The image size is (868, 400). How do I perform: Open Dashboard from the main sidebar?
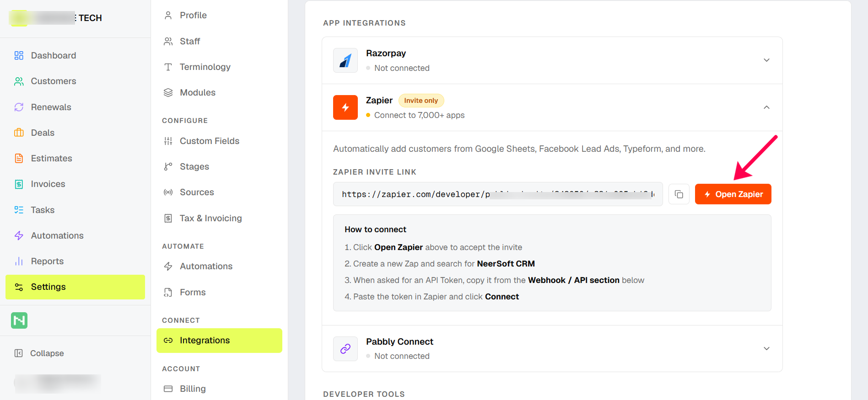75,55
